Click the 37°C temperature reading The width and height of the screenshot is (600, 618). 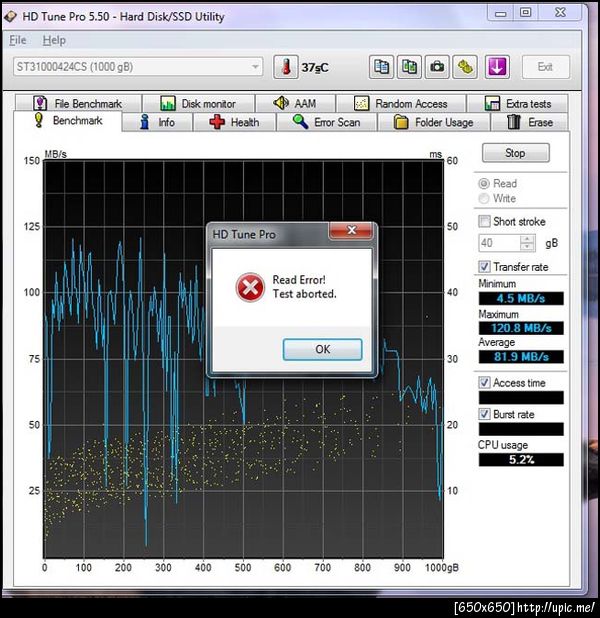[315, 68]
